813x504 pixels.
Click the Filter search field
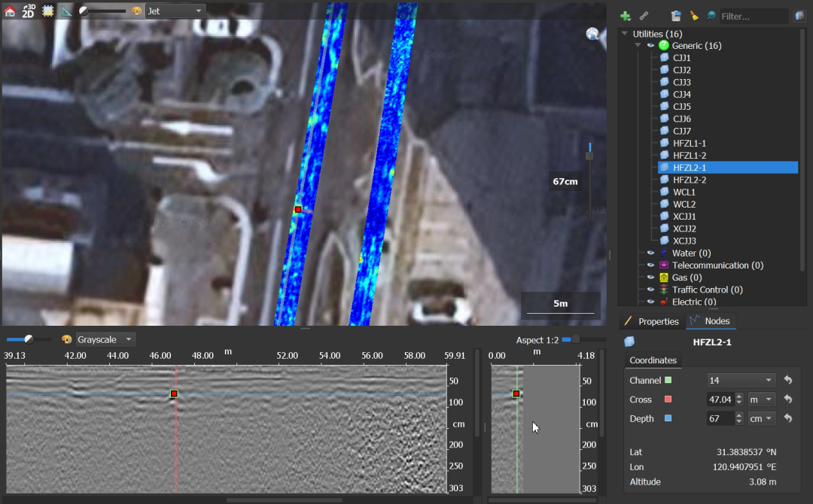point(753,16)
